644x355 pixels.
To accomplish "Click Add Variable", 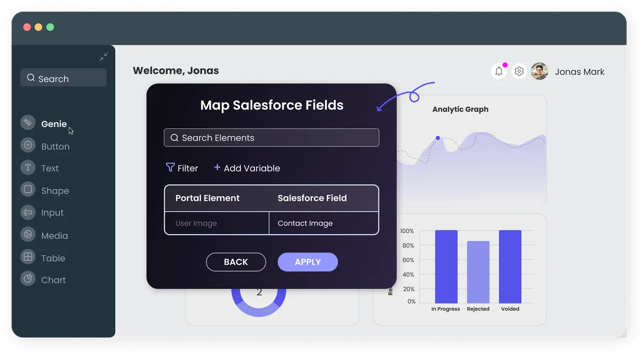I will click(247, 168).
